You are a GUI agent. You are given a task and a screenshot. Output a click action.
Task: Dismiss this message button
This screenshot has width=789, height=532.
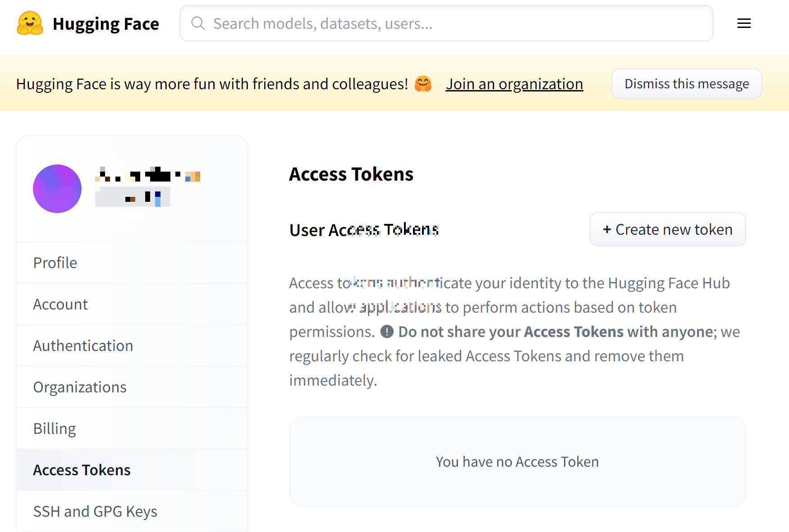pos(687,84)
